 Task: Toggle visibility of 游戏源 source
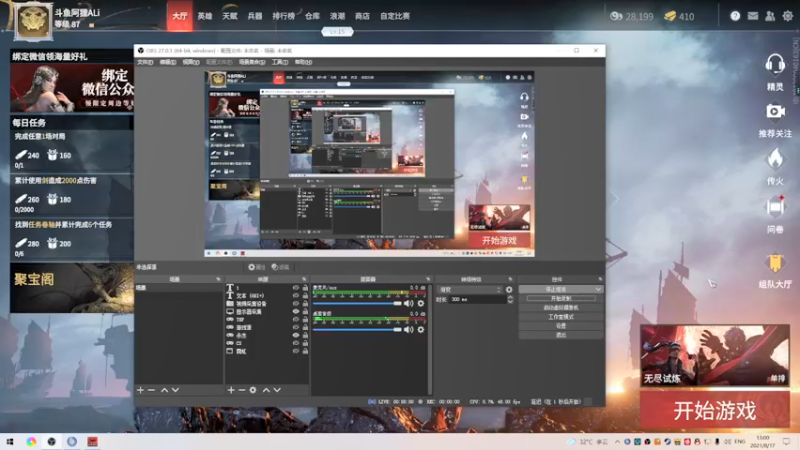coord(295,327)
